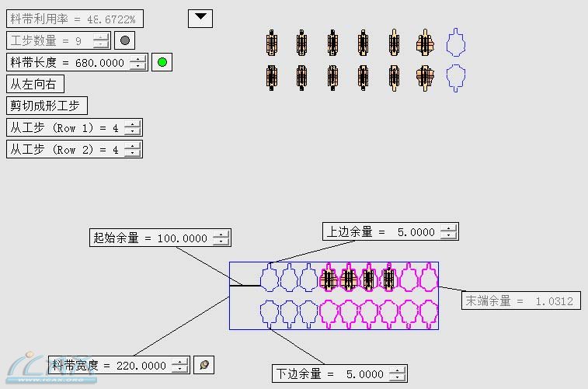Image resolution: width=588 pixels, height=389 pixels.
Task: Click the 下边余量 = 5.0000 value field
Action: tap(339, 373)
